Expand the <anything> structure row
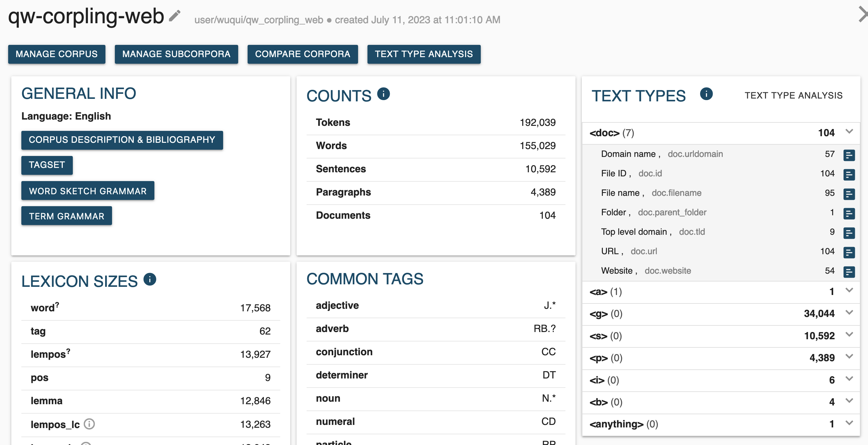This screenshot has height=445, width=868. click(x=849, y=423)
